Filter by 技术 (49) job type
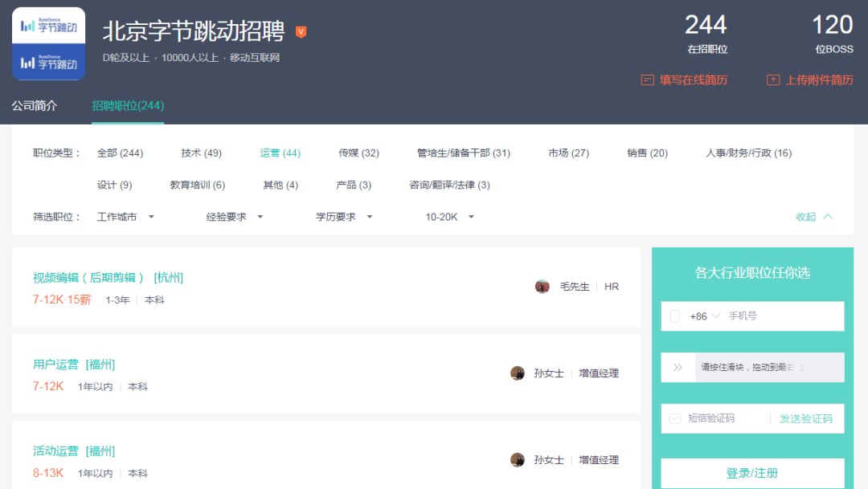The image size is (868, 489). 202,153
